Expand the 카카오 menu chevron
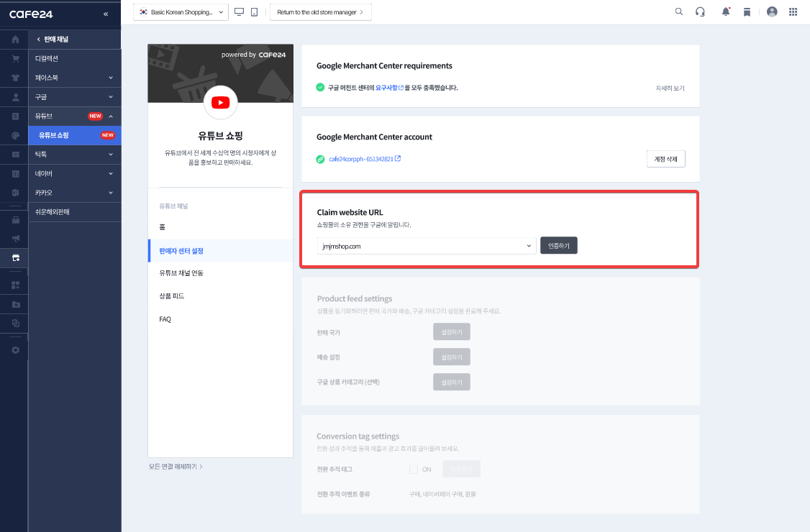Viewport: 810px width, 532px height. pyautogui.click(x=111, y=193)
